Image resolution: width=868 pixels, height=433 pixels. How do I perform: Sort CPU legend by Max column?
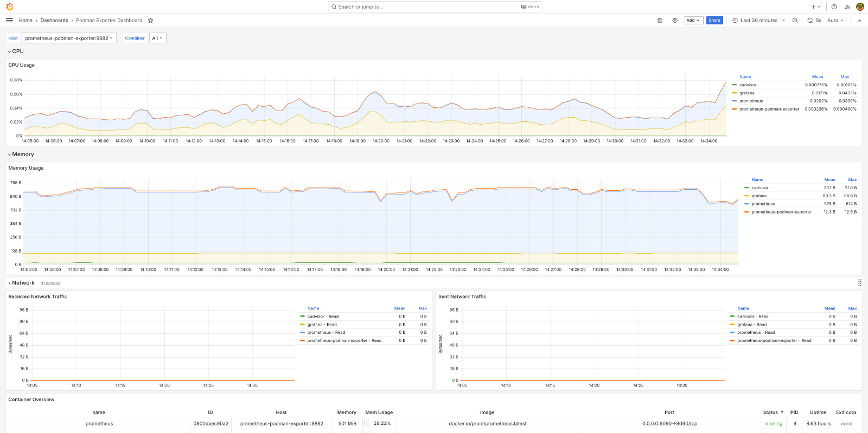point(845,77)
